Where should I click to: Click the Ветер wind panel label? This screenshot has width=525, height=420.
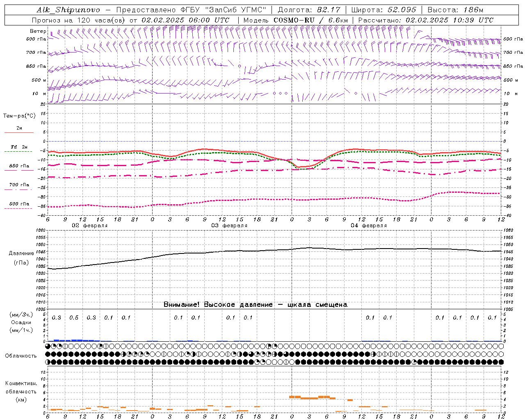tap(38, 31)
